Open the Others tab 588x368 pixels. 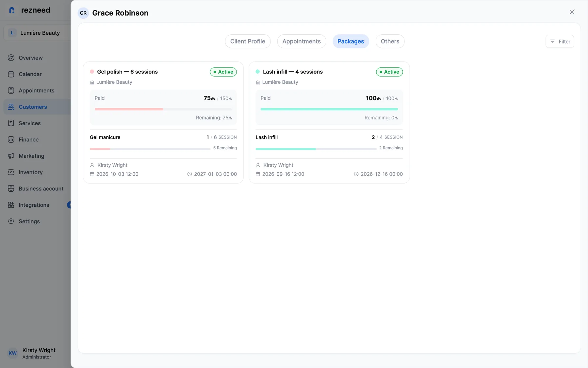[390, 41]
